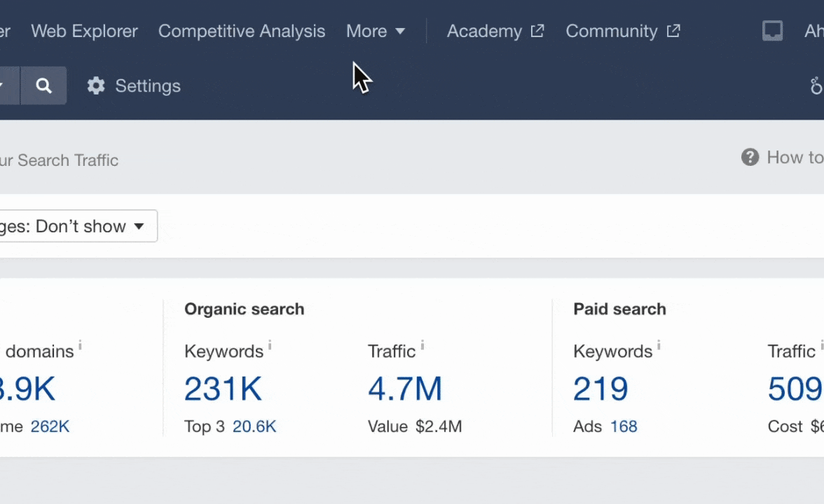Visit the Community external link

coord(622,31)
